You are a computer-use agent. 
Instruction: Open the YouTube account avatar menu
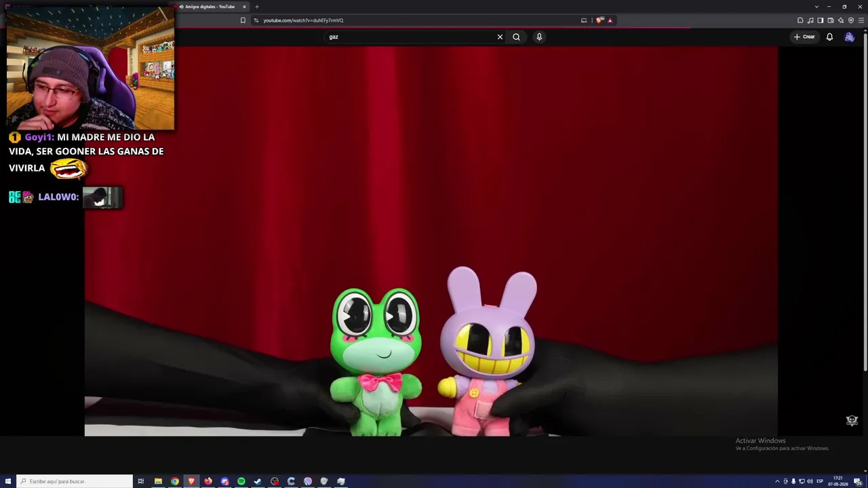coord(849,37)
